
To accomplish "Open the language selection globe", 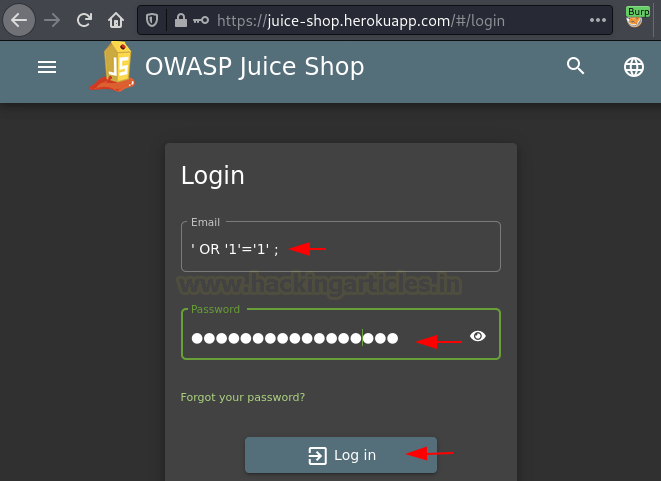I will (x=634, y=67).
